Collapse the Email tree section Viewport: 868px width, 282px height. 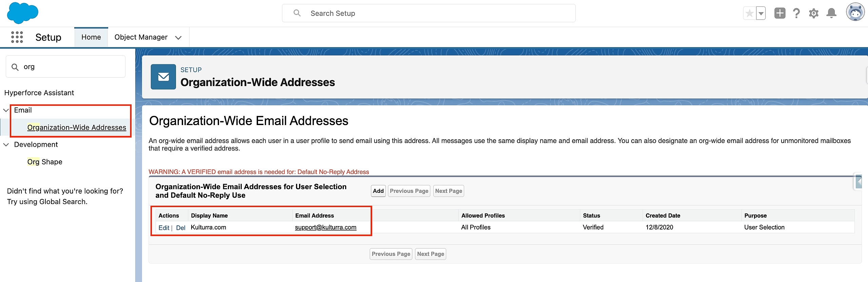(x=6, y=110)
